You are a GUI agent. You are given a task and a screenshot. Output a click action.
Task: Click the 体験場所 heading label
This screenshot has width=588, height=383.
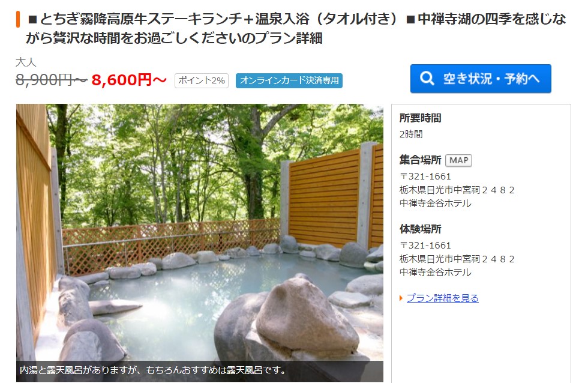pyautogui.click(x=420, y=229)
